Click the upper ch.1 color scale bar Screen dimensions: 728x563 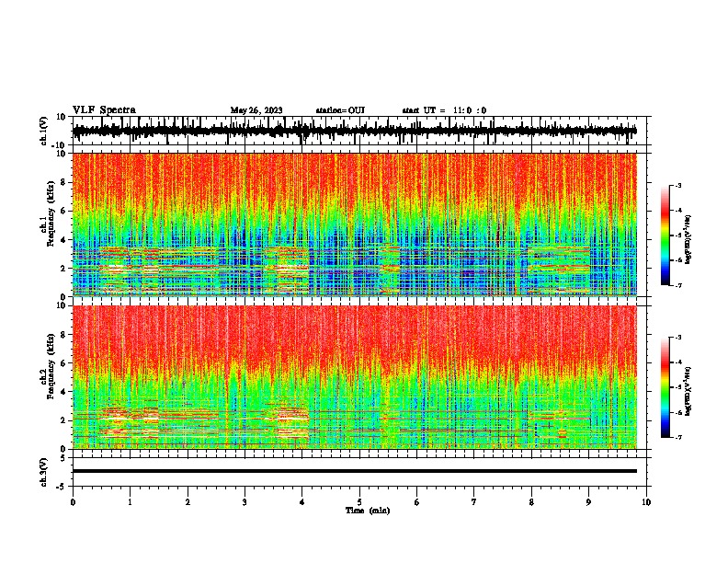coord(665,236)
